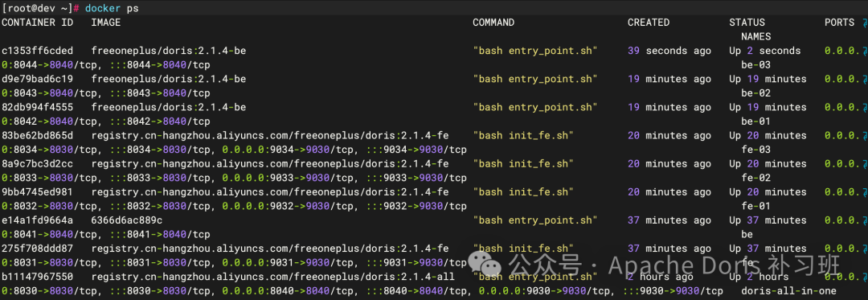Click the port mapping '0:8042->8040/tcp,'

click(52, 121)
